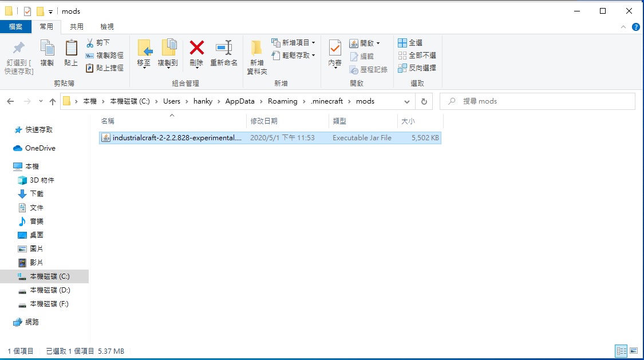
Task: Open Properties (內容) with the checkmark icon
Action: [335, 54]
